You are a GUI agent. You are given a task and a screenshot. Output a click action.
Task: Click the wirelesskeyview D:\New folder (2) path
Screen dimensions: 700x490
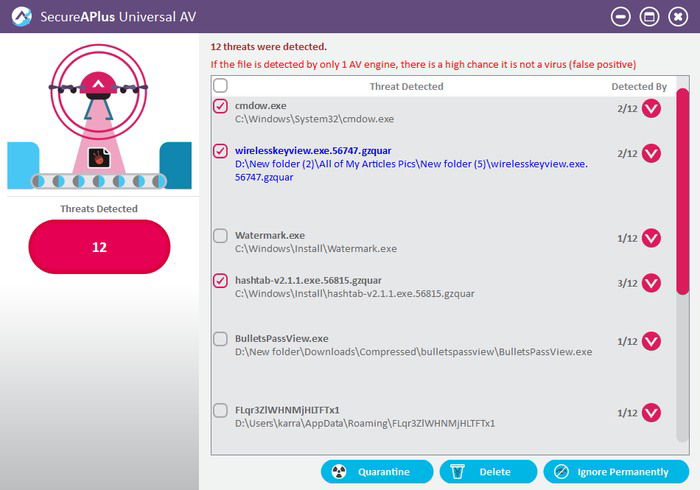(x=411, y=170)
